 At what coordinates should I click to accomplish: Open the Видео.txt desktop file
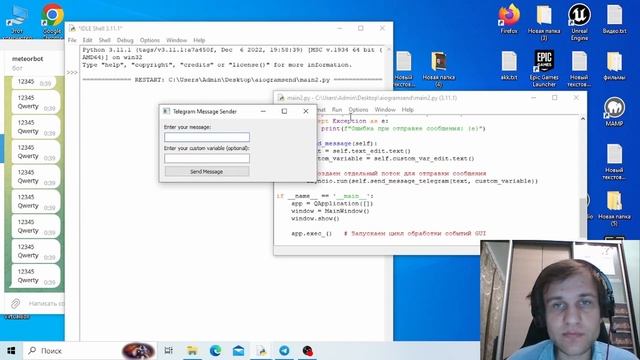click(614, 19)
